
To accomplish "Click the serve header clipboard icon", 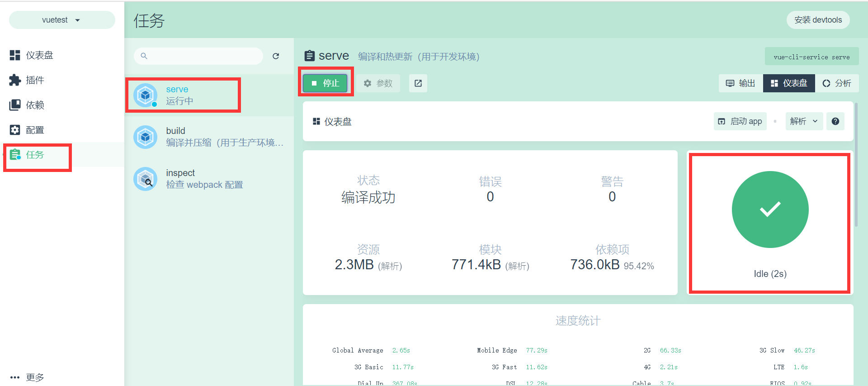I will 309,56.
